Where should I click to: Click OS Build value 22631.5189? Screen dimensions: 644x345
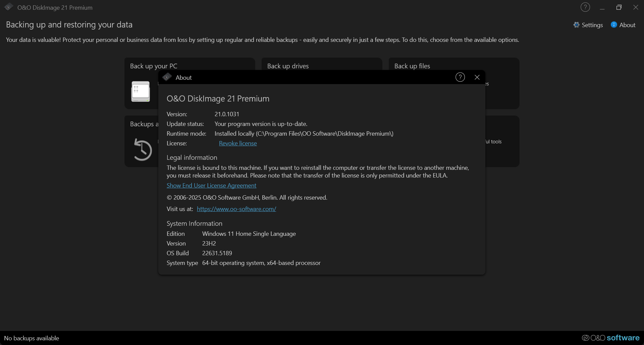point(217,253)
